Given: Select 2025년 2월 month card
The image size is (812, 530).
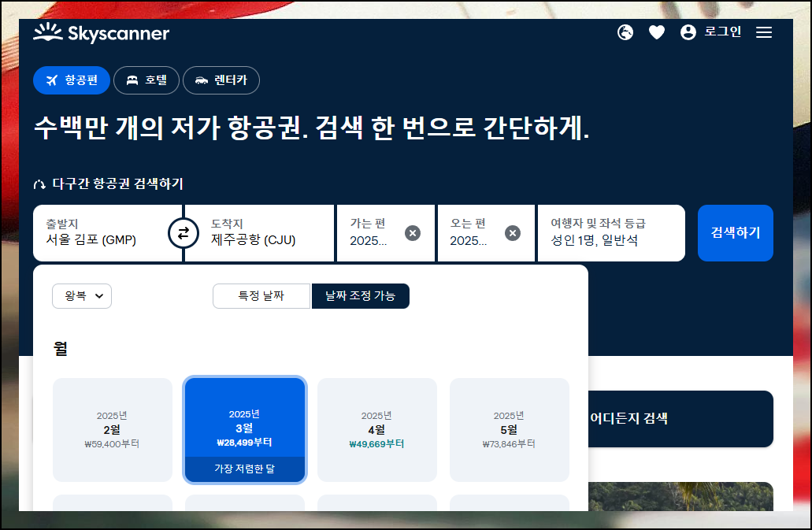Looking at the screenshot, I should pos(113,429).
